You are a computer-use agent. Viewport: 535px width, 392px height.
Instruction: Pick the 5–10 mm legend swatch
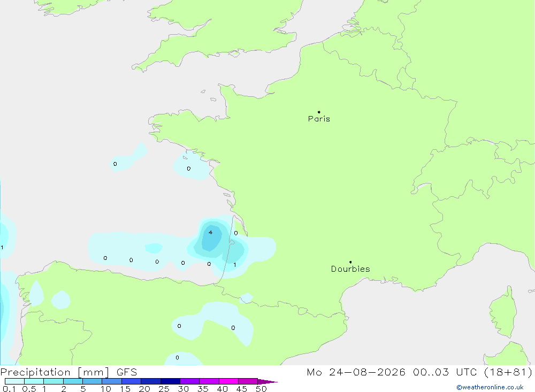point(93,381)
